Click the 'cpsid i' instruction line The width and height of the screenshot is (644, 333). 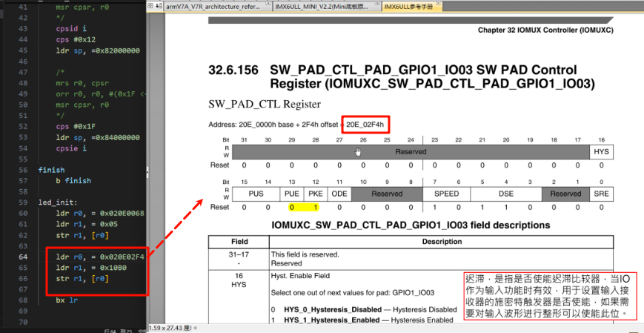pos(71,29)
